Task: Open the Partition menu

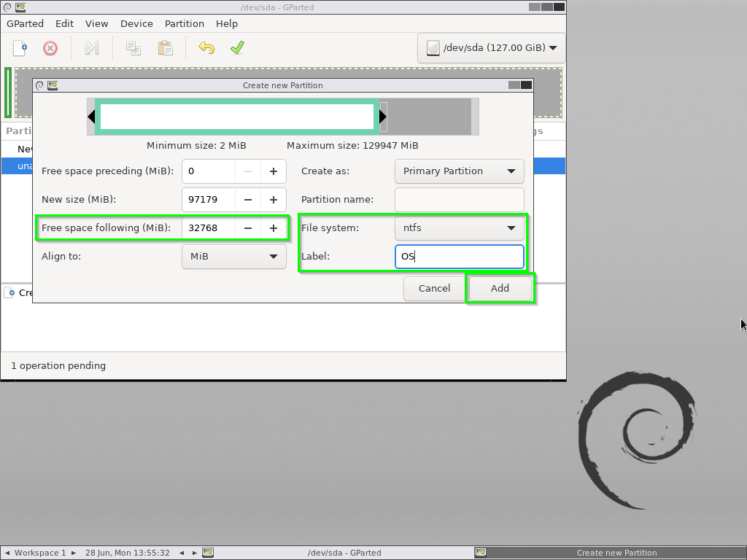Action: [x=185, y=24]
